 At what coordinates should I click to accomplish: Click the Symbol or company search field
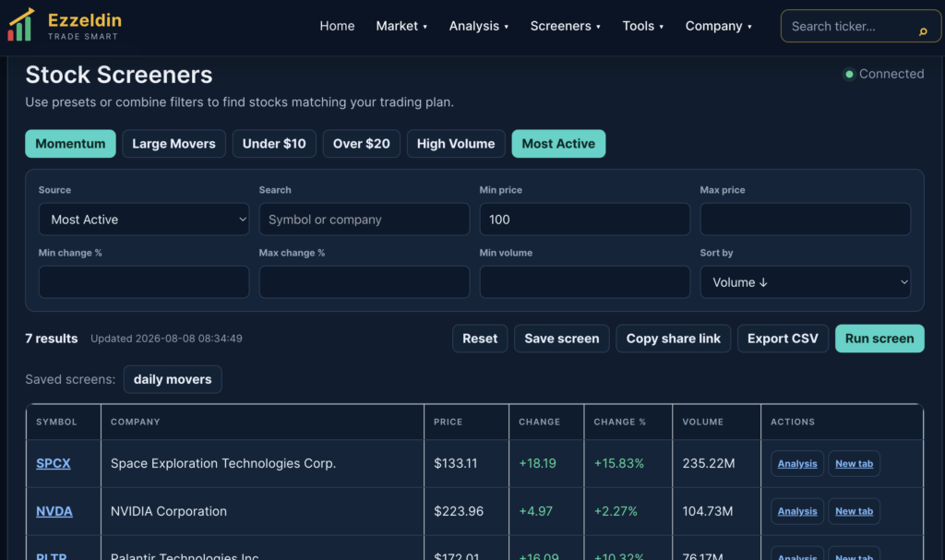[x=364, y=220]
